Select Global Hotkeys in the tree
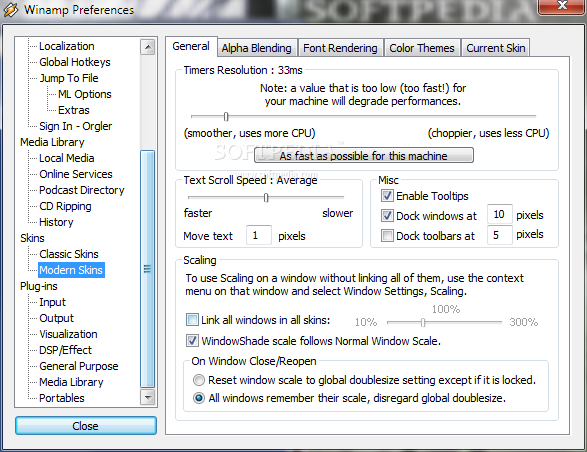This screenshot has height=452, width=587. tap(75, 62)
